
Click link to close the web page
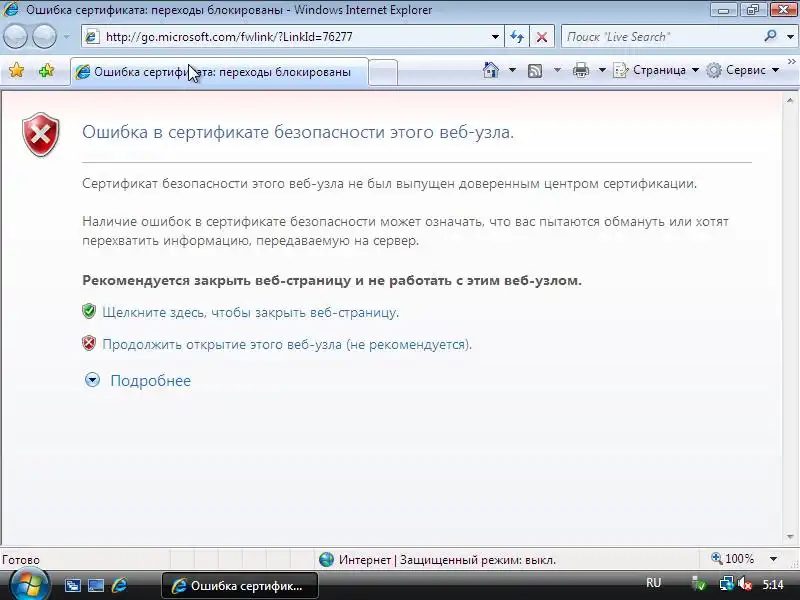pos(251,312)
